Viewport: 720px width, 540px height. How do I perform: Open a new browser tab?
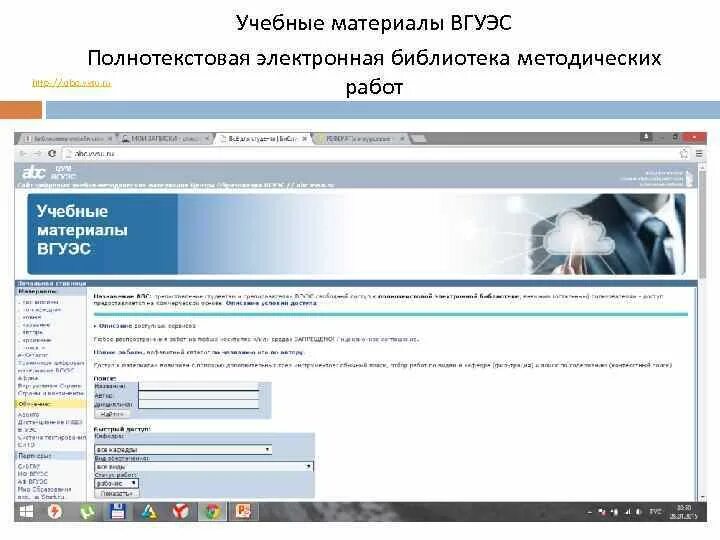418,138
